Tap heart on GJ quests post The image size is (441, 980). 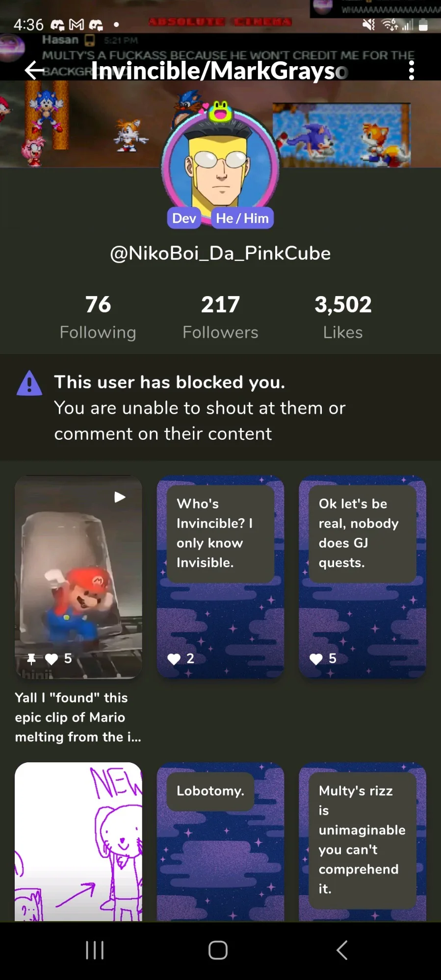click(316, 659)
